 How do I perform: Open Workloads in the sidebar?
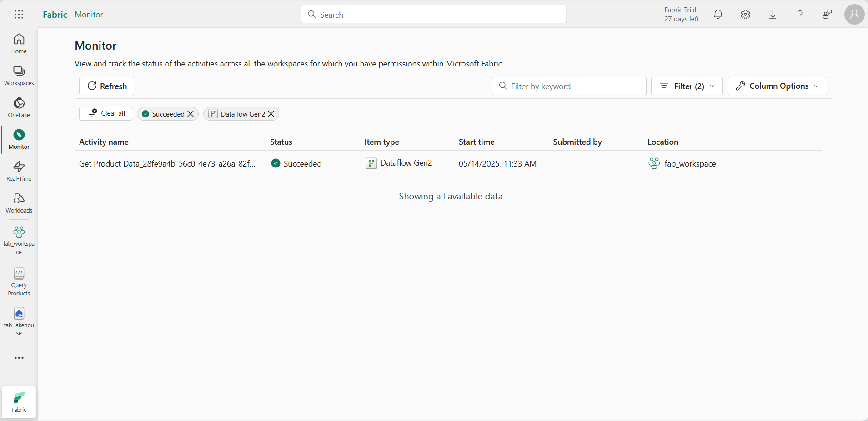(x=19, y=203)
